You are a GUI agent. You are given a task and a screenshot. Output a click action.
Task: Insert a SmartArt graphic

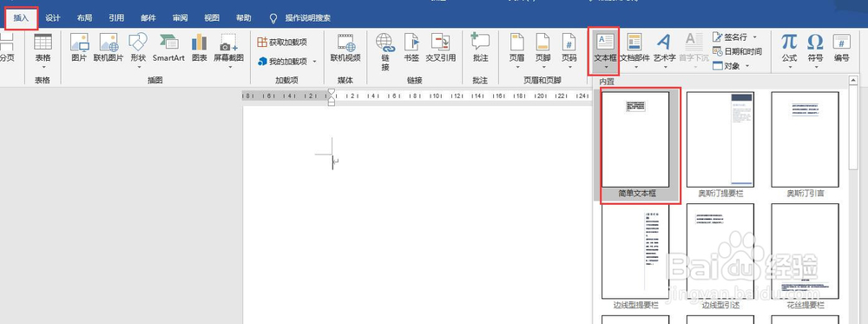click(x=169, y=47)
